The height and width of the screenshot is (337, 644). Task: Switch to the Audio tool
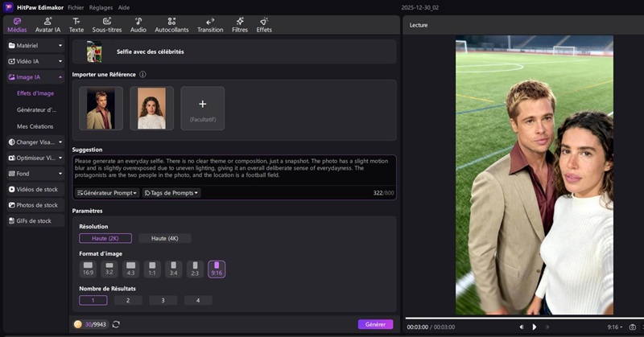pyautogui.click(x=138, y=24)
